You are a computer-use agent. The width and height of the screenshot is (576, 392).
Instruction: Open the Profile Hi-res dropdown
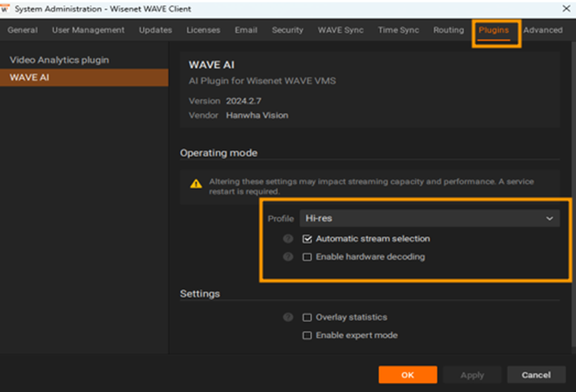click(429, 219)
